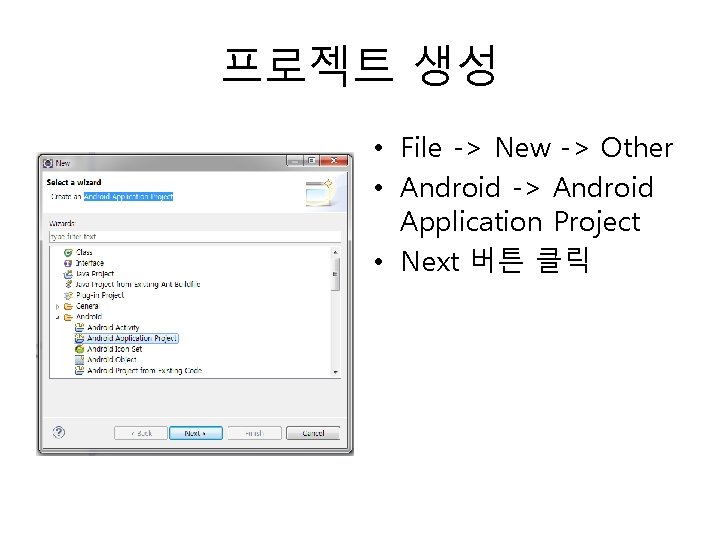Click the Android folder icon

(x=68, y=317)
